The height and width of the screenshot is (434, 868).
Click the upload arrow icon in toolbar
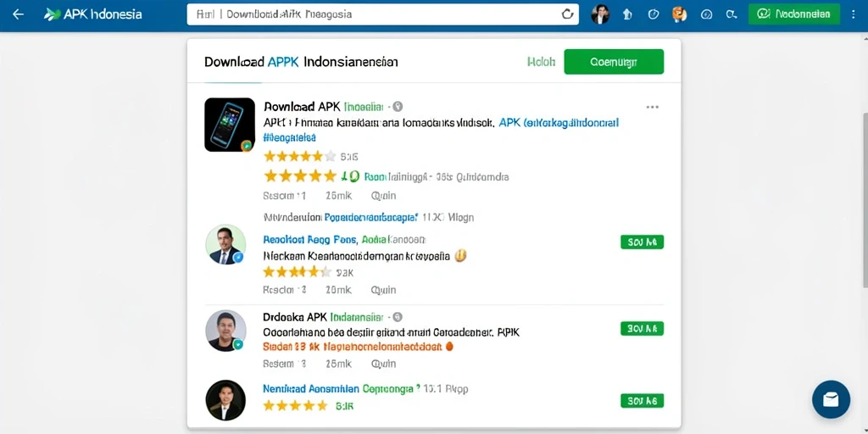coord(627,14)
